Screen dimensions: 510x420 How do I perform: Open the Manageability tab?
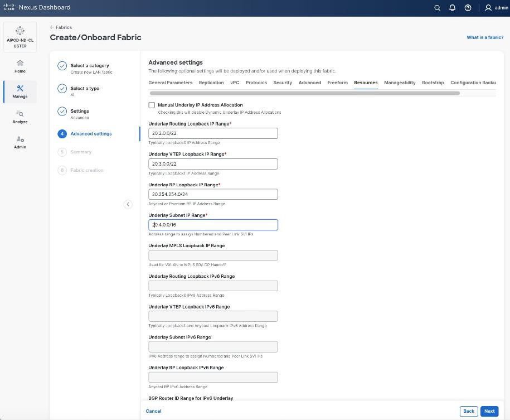(x=400, y=83)
